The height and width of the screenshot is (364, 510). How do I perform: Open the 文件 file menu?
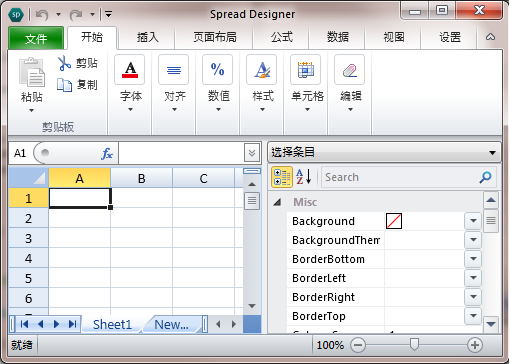pyautogui.click(x=36, y=38)
